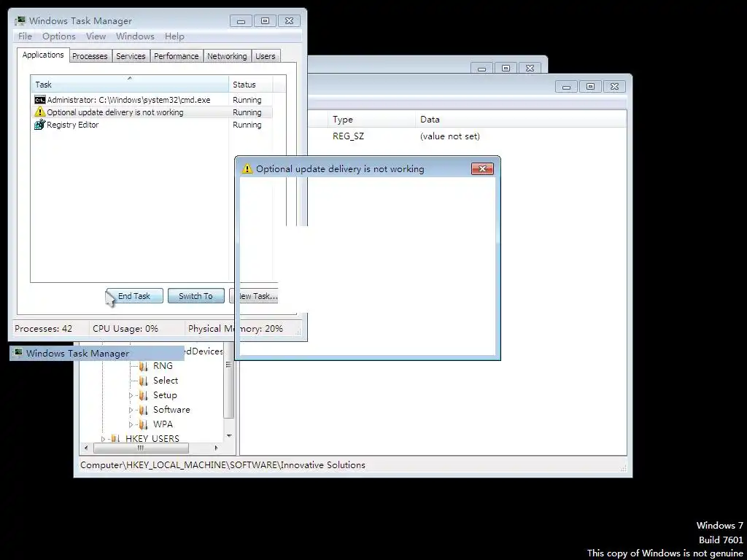This screenshot has height=560, width=747.
Task: Minimize the Task Manager window
Action: coord(241,21)
